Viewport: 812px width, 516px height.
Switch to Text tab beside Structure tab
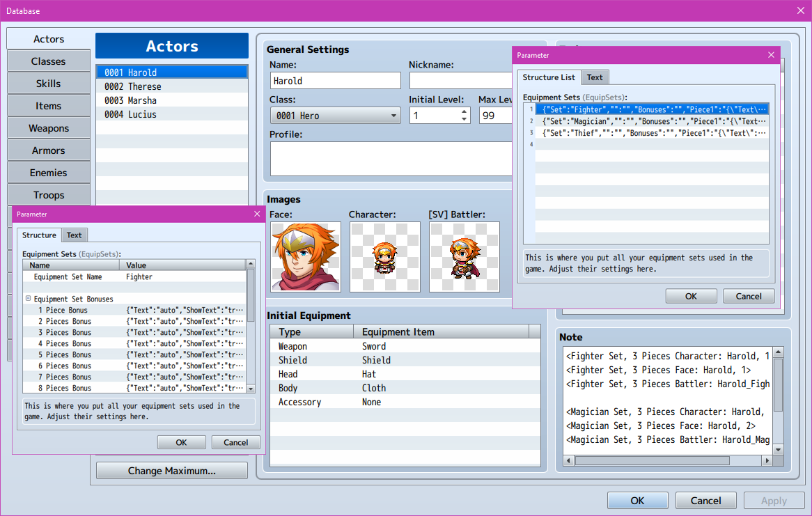click(74, 235)
